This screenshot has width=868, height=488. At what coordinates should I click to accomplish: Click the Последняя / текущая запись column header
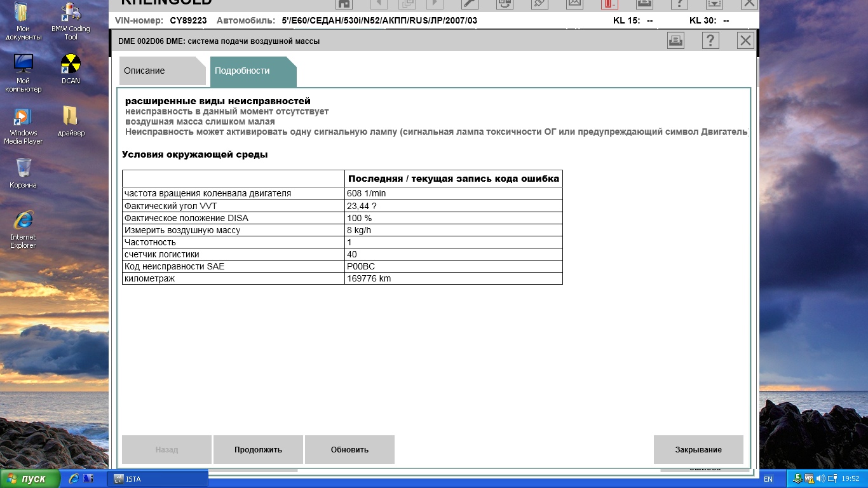pos(454,179)
